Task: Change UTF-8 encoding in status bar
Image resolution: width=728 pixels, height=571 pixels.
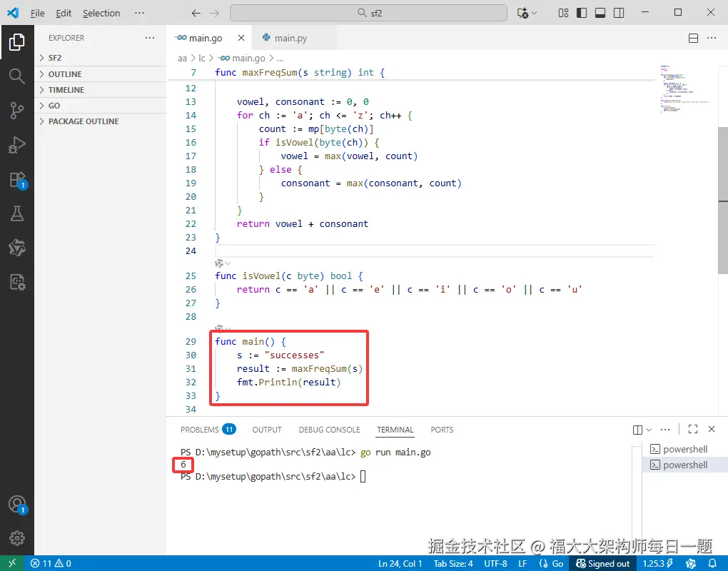Action: tap(495, 563)
